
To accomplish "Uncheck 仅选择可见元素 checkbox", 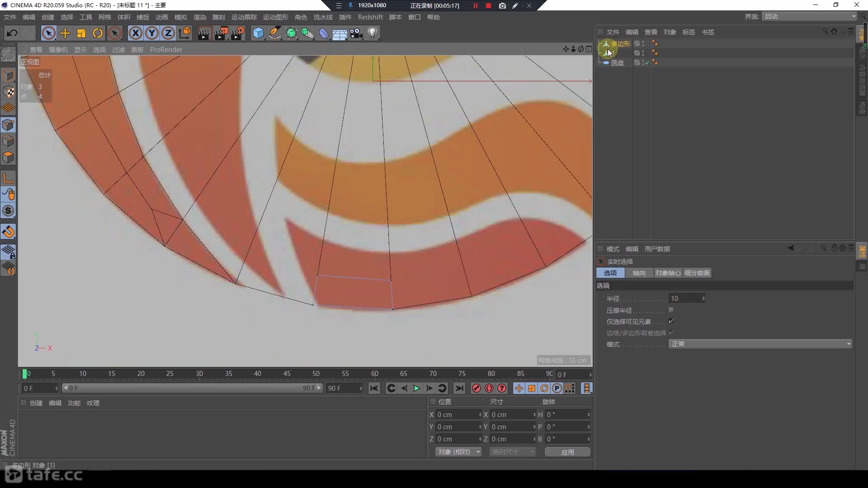I will click(x=671, y=321).
